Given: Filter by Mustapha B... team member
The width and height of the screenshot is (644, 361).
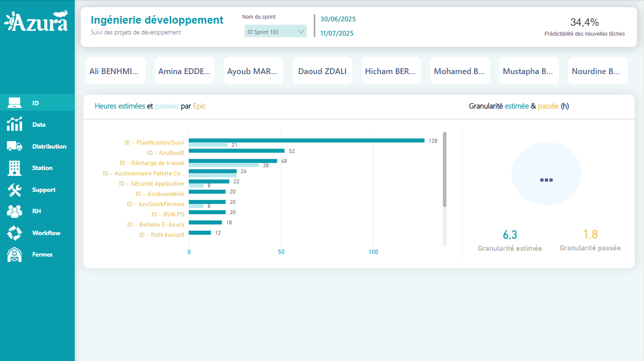Looking at the screenshot, I should [528, 71].
